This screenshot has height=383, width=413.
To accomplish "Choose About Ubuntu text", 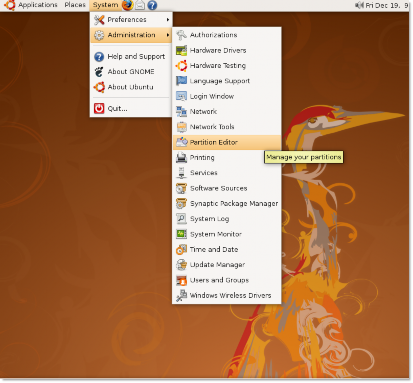I will (x=131, y=87).
